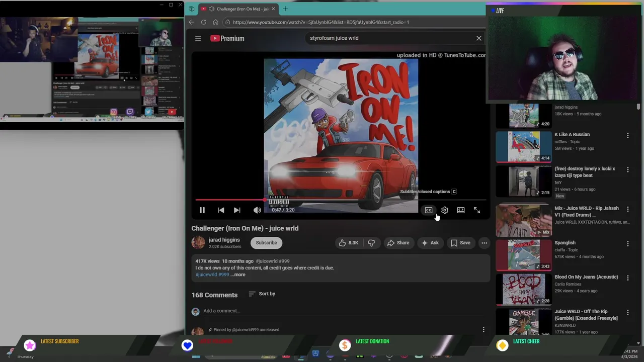Open options for Rip Jahseh mix
Screen dimensions: 644x362
[x=627, y=210]
